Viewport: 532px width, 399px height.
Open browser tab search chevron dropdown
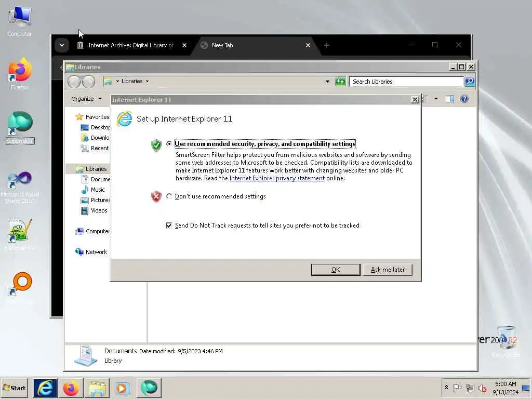coord(62,45)
